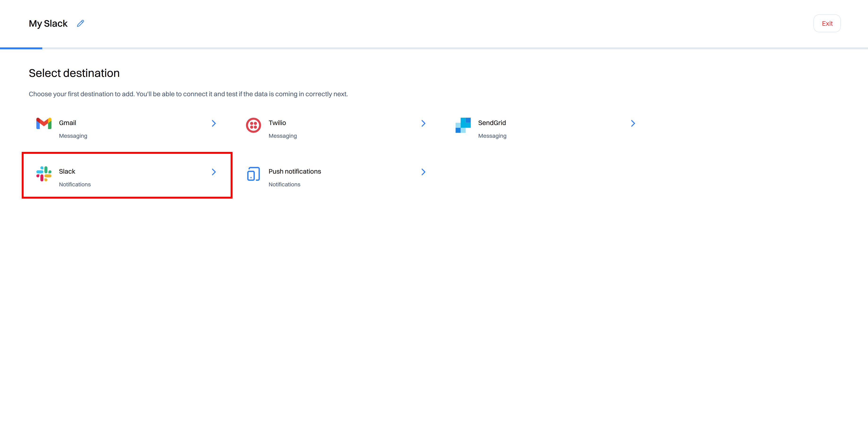This screenshot has height=447, width=868.
Task: Click Messaging caption under Twilio
Action: coord(283,136)
